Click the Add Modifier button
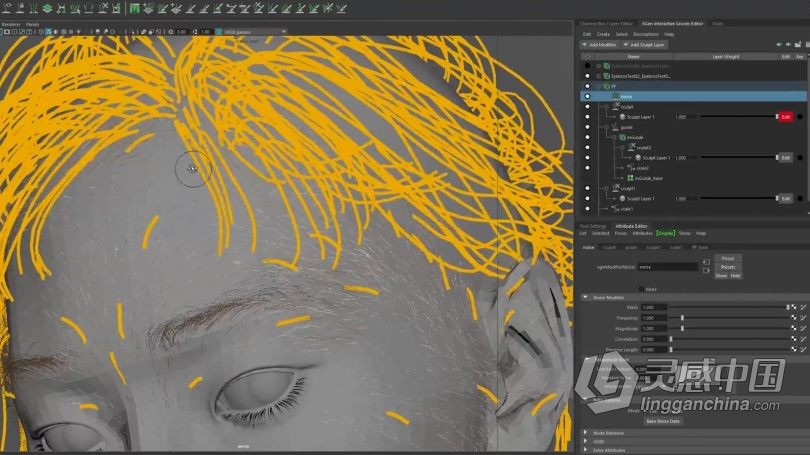The height and width of the screenshot is (455, 810). coord(599,45)
